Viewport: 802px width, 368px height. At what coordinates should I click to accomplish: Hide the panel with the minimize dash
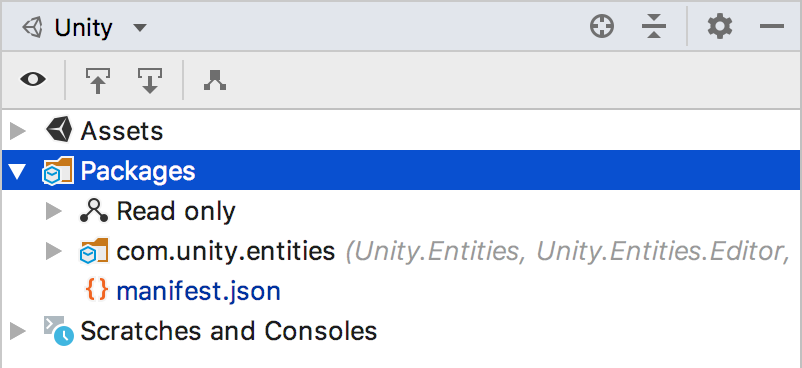[x=772, y=27]
